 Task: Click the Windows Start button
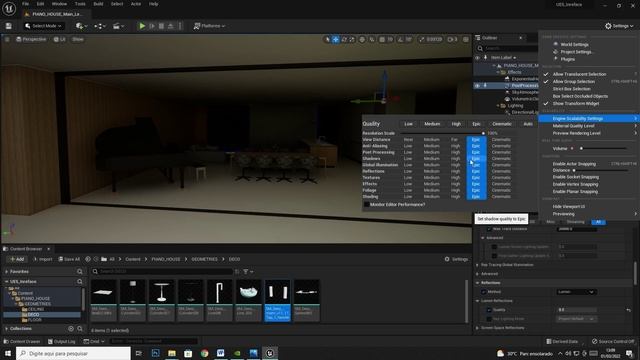point(8,353)
